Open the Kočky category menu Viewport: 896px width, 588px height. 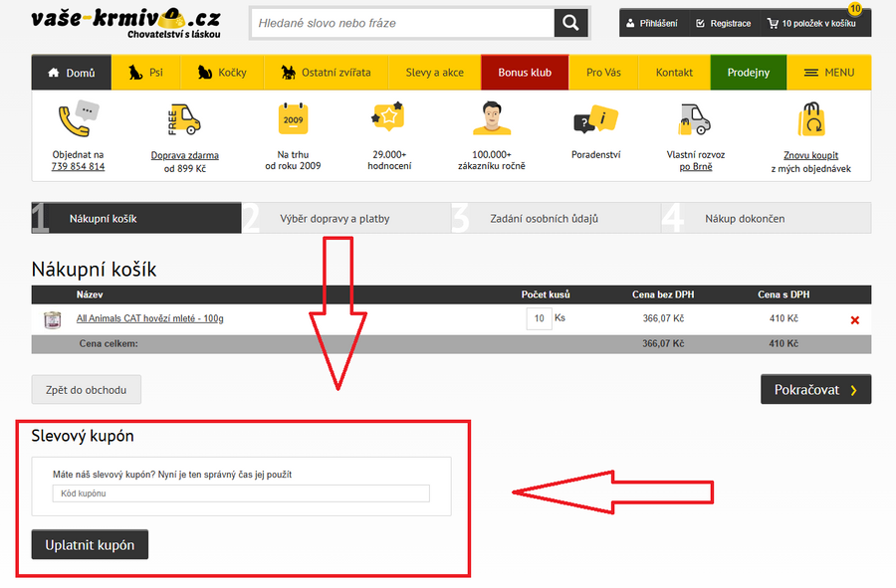pos(221,73)
